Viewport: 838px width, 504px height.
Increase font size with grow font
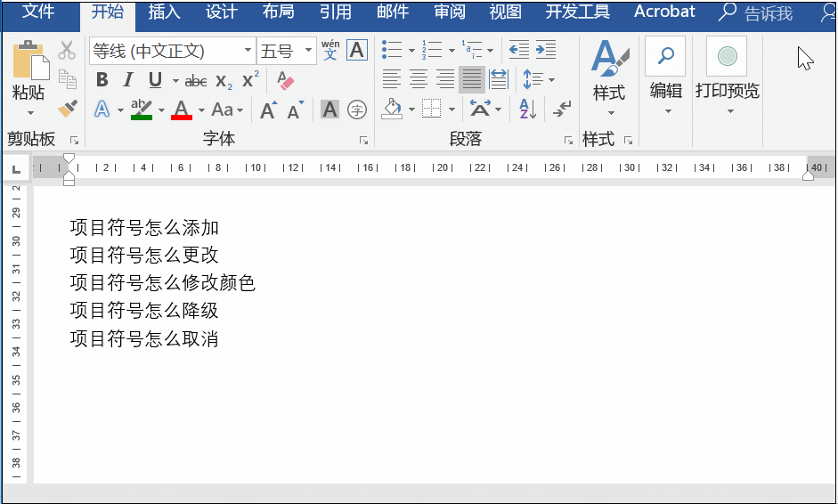(268, 110)
